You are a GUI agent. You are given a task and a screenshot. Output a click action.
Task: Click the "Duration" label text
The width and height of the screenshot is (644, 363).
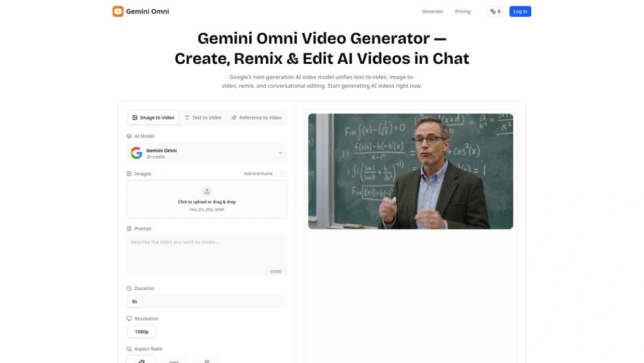click(144, 289)
